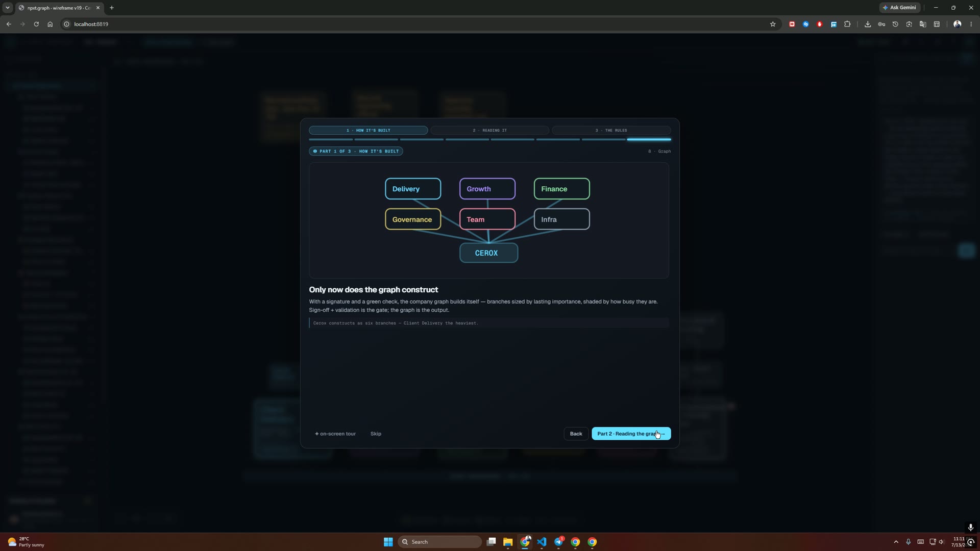Image resolution: width=980 pixels, height=551 pixels.
Task: Open the '3 · The rules' tab
Action: (611, 130)
